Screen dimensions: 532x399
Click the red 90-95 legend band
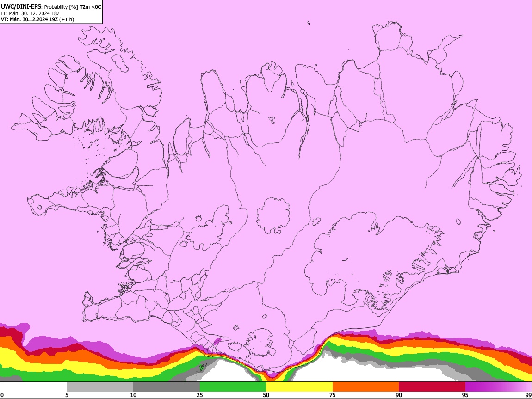point(432,387)
